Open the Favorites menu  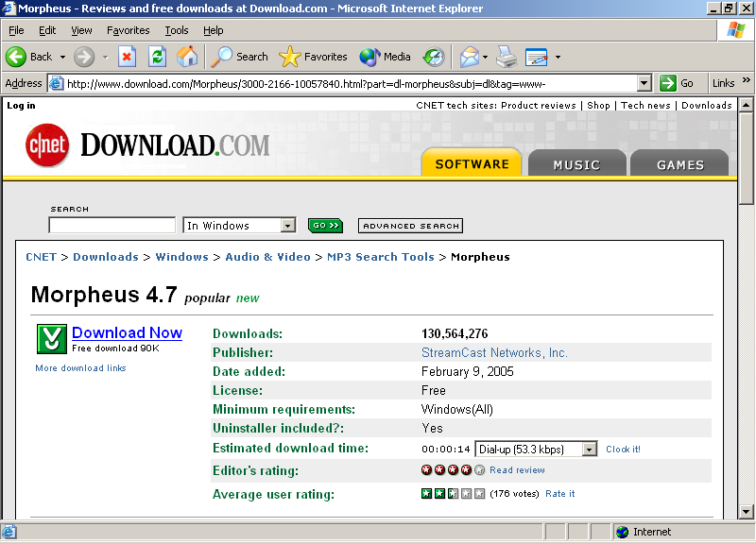click(129, 30)
